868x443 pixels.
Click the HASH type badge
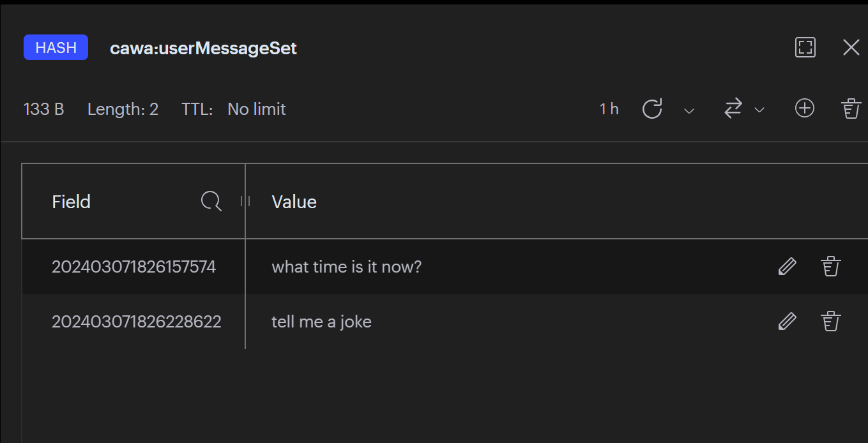pyautogui.click(x=56, y=48)
